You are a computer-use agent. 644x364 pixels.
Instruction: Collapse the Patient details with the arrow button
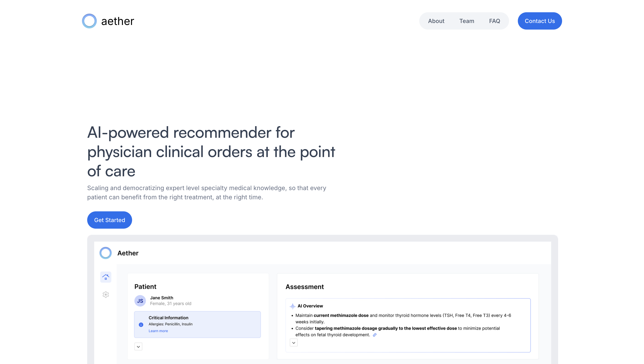point(138,346)
